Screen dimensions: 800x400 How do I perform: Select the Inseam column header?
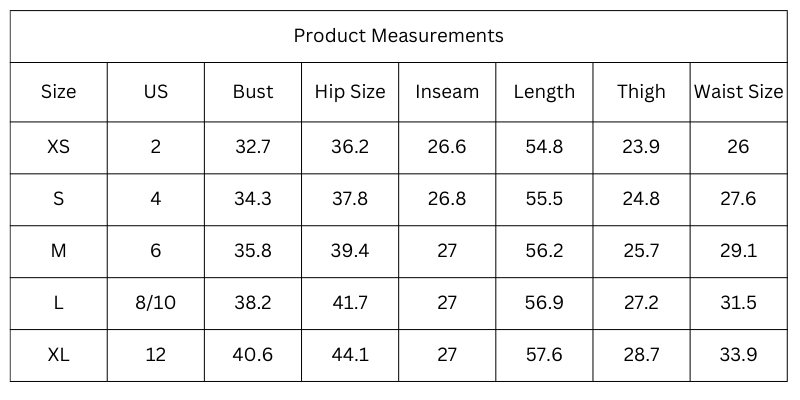(447, 92)
